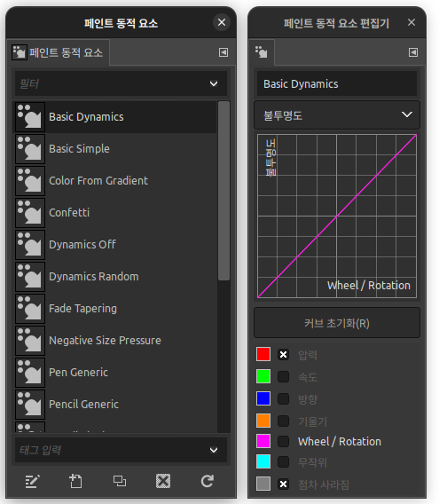This screenshot has height=504, width=439.
Task: Click the Basic Dynamics icon in list
Action: pyautogui.click(x=30, y=116)
